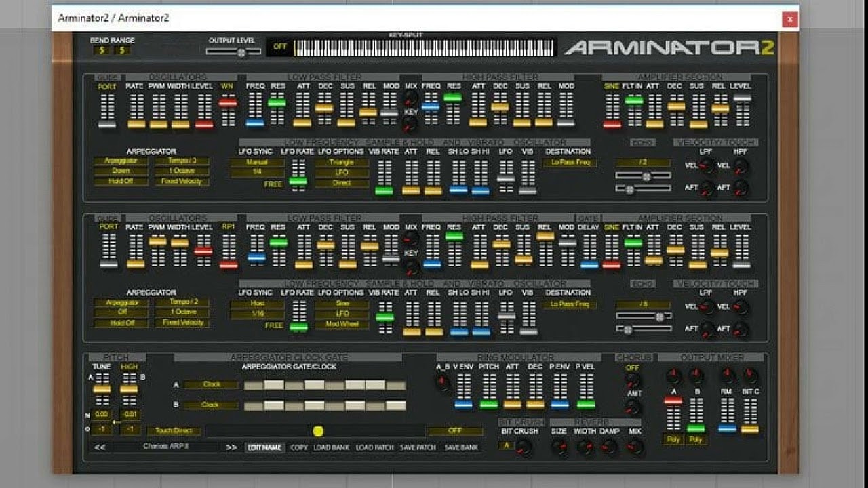Toggle the first gate step in row B
The height and width of the screenshot is (488, 868).
tap(253, 405)
